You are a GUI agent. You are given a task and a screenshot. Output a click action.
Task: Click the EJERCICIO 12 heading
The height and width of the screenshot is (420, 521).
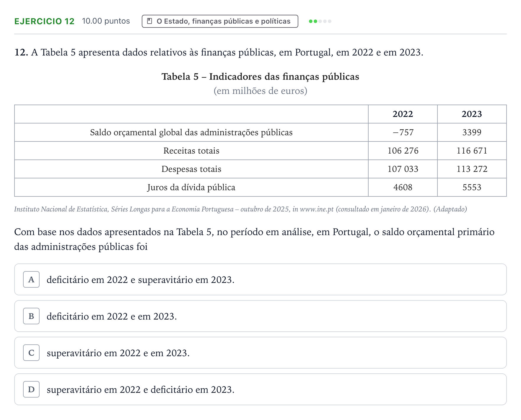[x=44, y=21]
